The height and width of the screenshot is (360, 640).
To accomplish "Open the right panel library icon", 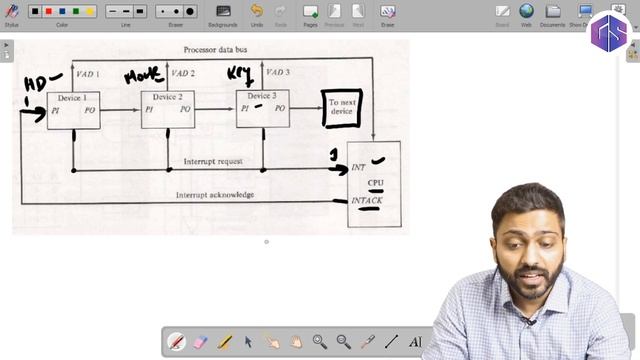I will (x=633, y=55).
